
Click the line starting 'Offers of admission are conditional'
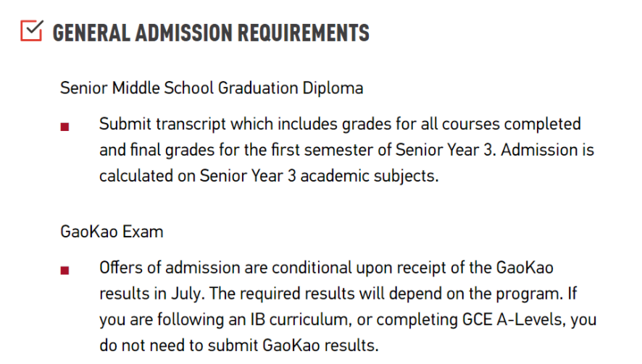(x=326, y=268)
